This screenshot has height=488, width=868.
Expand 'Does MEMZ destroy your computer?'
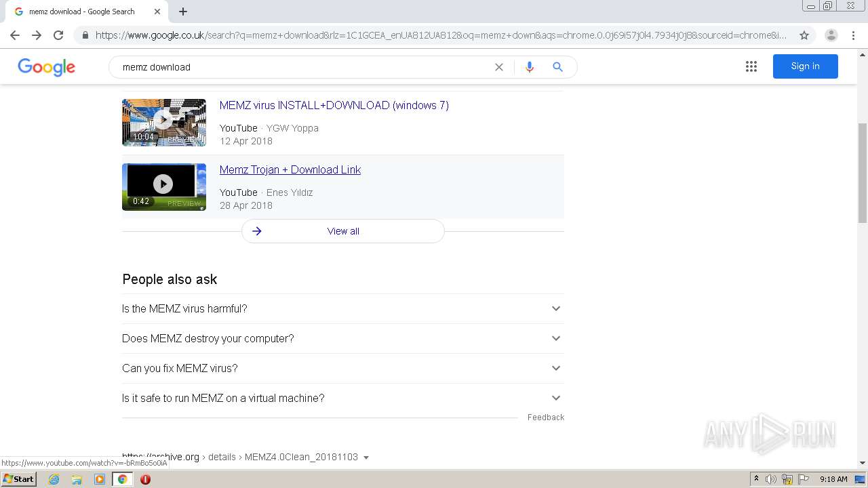pos(343,338)
